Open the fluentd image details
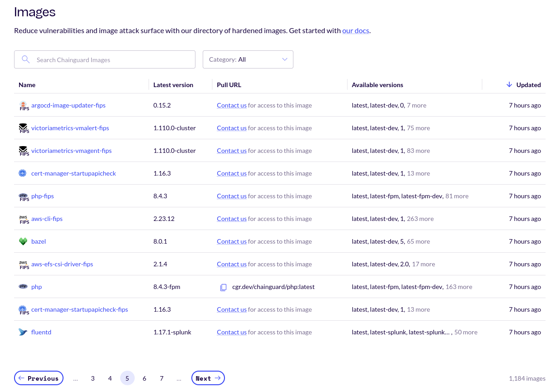Viewport: 556px width, 392px height. coord(41,332)
